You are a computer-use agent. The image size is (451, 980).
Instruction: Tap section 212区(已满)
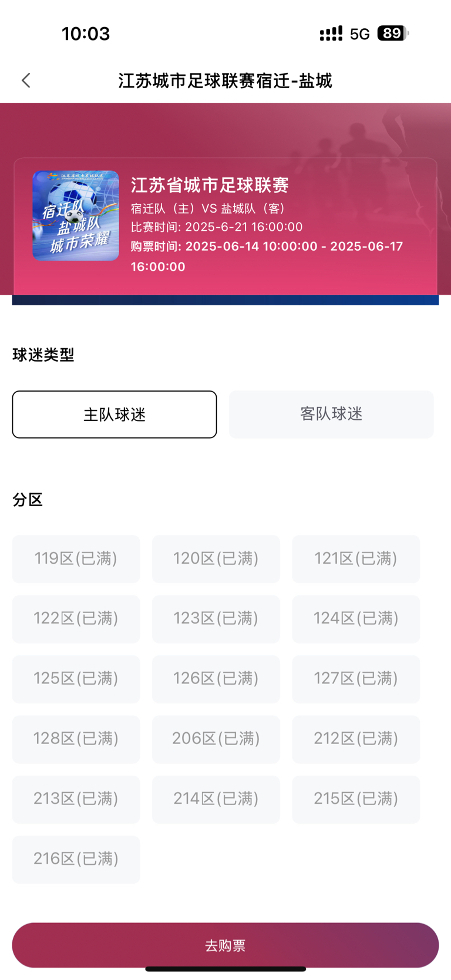(356, 739)
